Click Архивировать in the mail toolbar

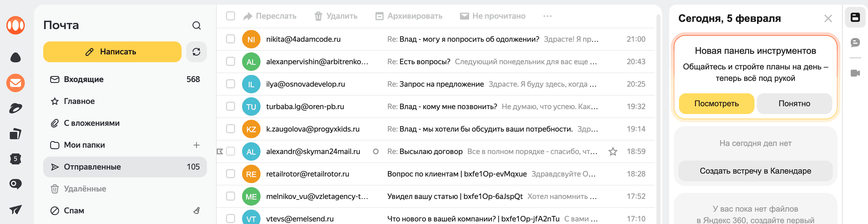(x=409, y=16)
